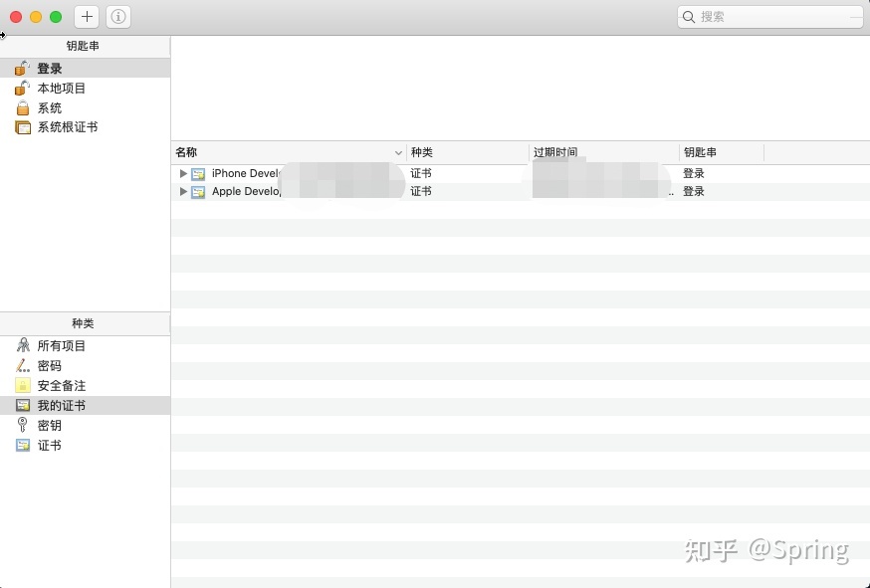Click the 钥匙串 sidebar section header
Viewport: 870px width, 588px height.
pos(84,46)
